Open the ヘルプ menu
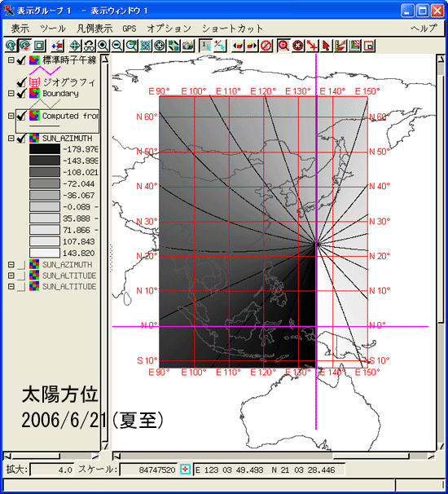This screenshot has height=494, width=448. pos(424,29)
